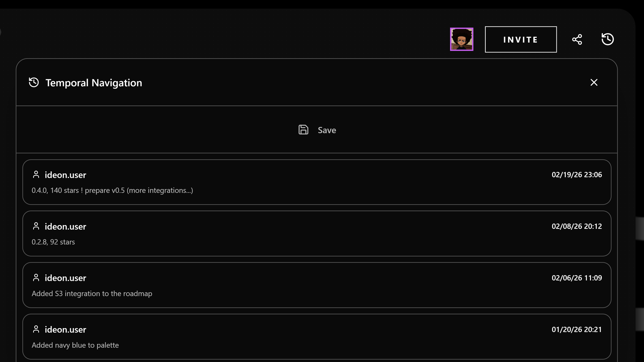
Task: Click user icon on 01/20/26 entry
Action: [x=36, y=329]
